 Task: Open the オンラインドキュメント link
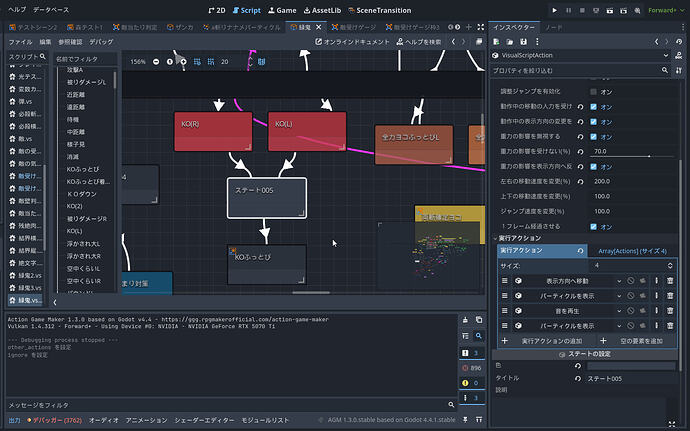click(x=352, y=42)
